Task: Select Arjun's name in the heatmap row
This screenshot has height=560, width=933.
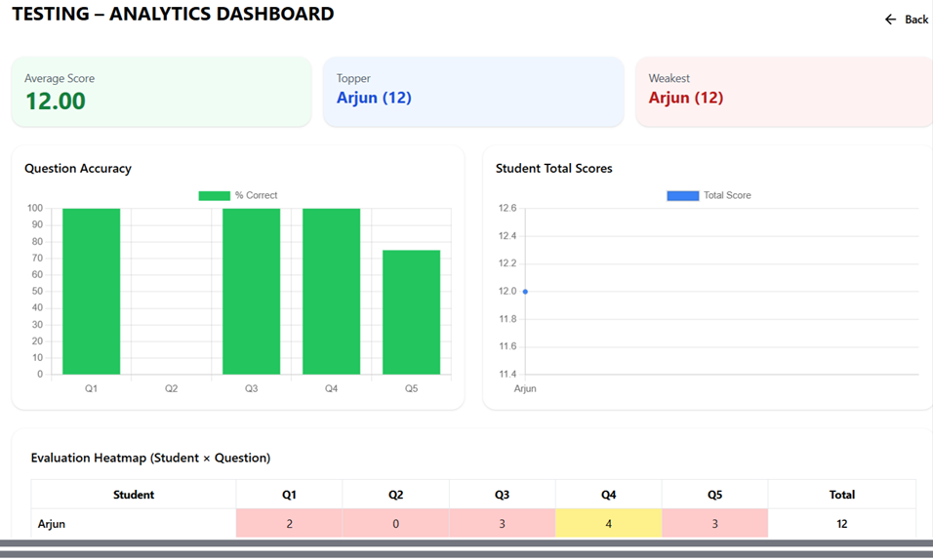Action: (52, 524)
